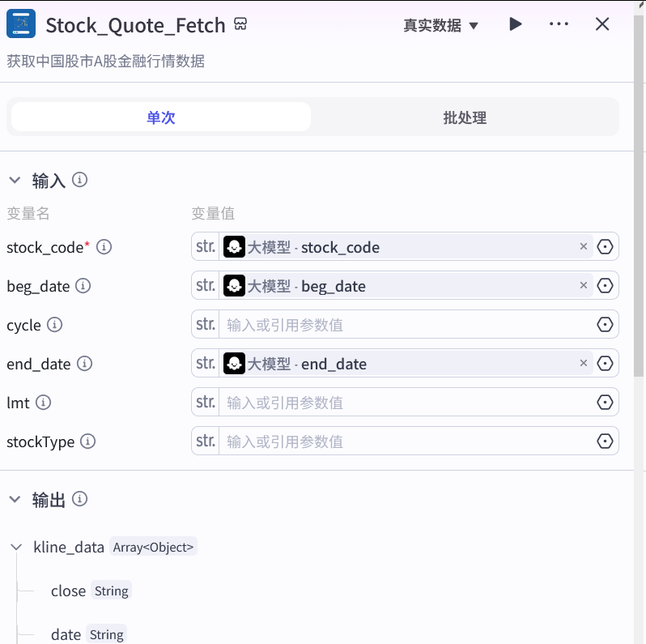Show info icon next to end_date

click(84, 364)
